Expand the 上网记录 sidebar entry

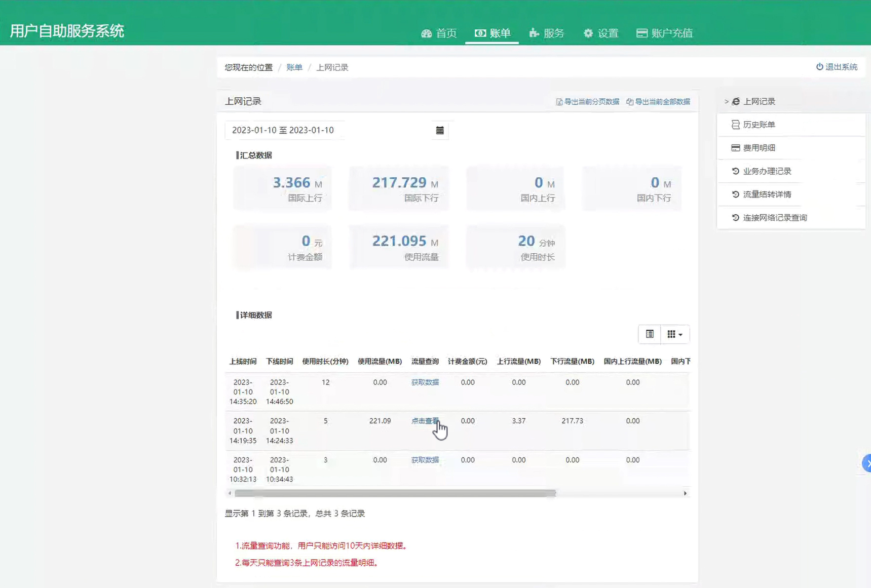(759, 102)
